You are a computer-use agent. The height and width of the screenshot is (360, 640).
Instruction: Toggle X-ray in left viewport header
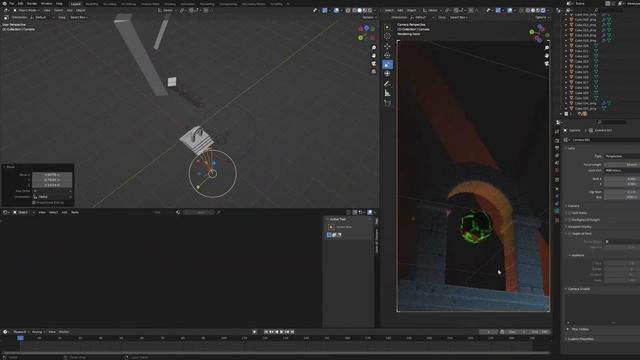[348, 10]
